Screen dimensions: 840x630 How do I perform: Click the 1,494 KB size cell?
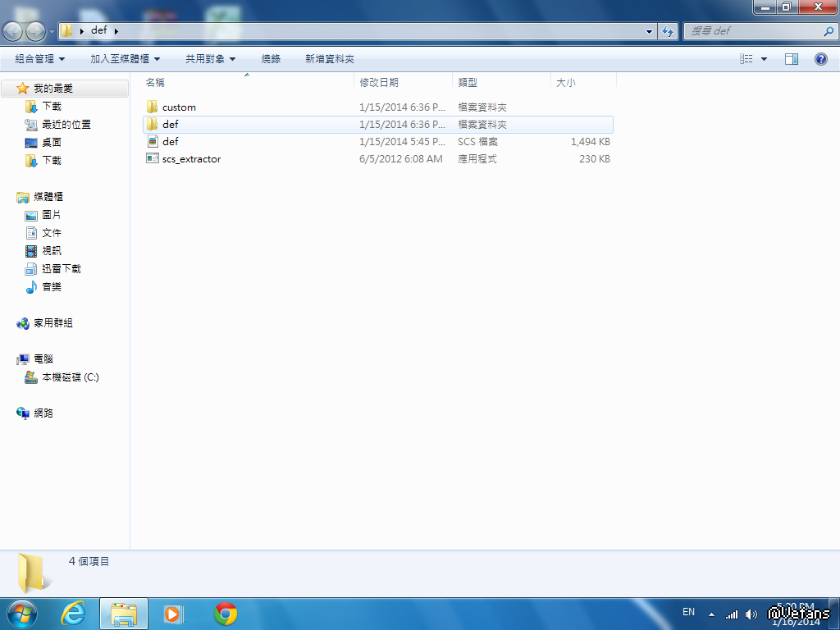[590, 141]
